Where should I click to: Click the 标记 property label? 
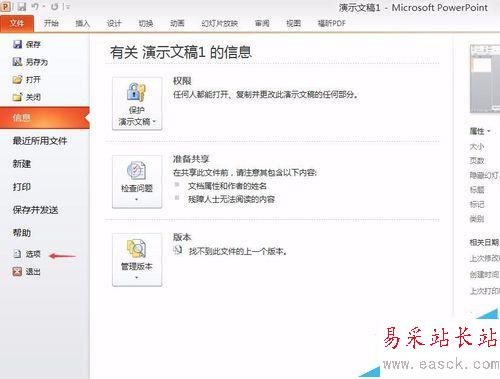click(477, 204)
